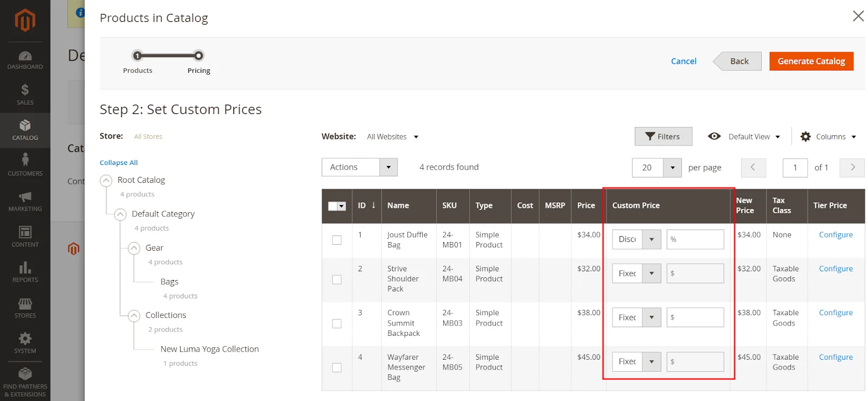This screenshot has height=401, width=868.
Task: Open the mass-select dropdown arrow in the header
Action: (x=342, y=206)
